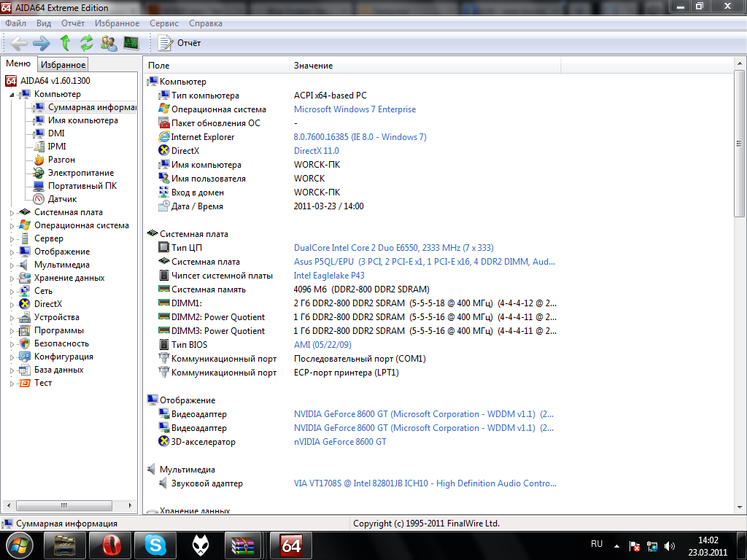Select the DIMM1 memory row
This screenshot has width=747, height=560.
point(352,303)
